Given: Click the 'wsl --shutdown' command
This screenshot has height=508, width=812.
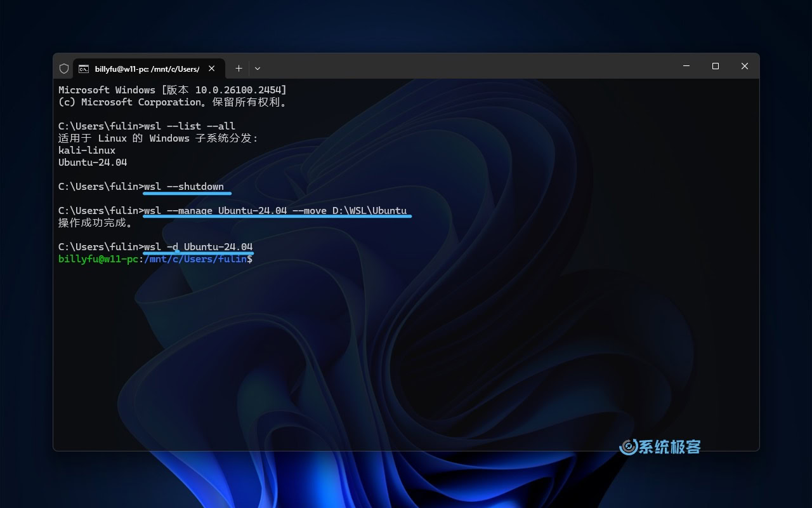Looking at the screenshot, I should click(x=184, y=187).
